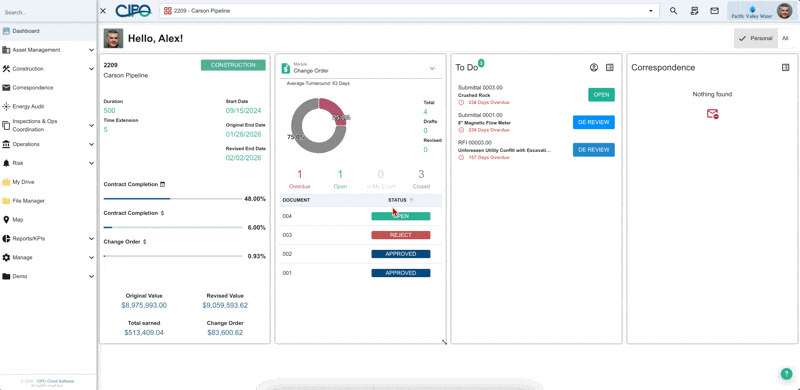
Task: Select document row 004
Action: click(361, 216)
